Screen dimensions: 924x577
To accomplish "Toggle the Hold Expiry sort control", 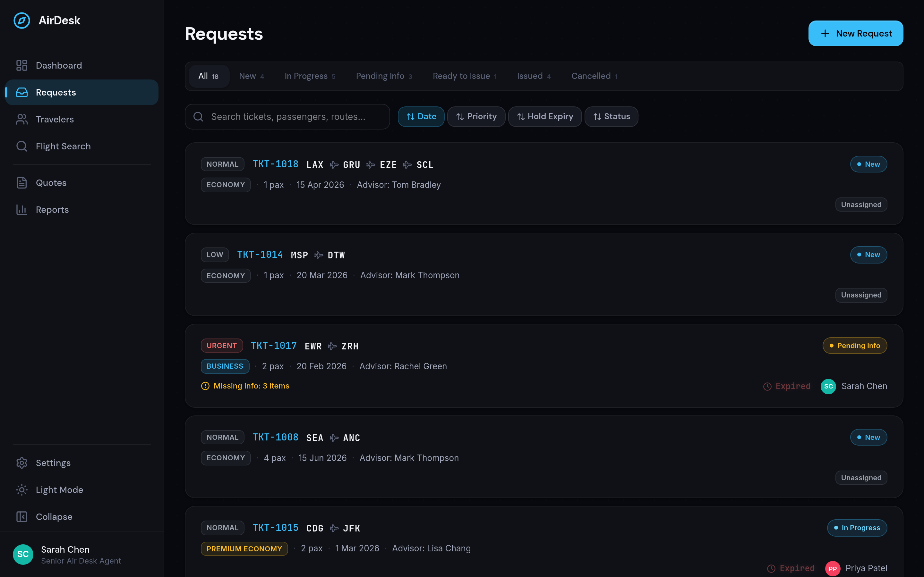I will pos(545,116).
